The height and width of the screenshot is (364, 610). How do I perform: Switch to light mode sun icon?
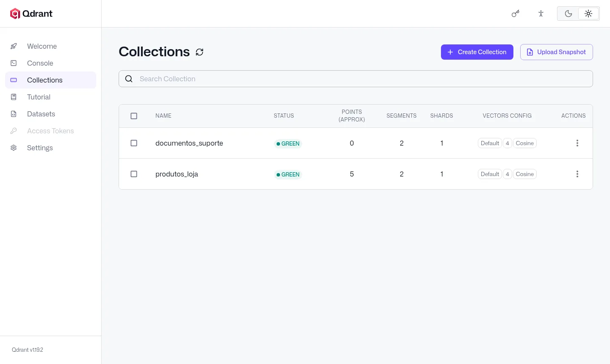(588, 14)
